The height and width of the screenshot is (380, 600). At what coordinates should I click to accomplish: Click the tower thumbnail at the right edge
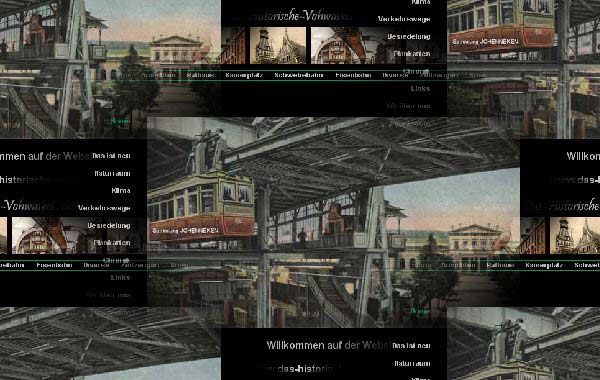[x=575, y=235]
